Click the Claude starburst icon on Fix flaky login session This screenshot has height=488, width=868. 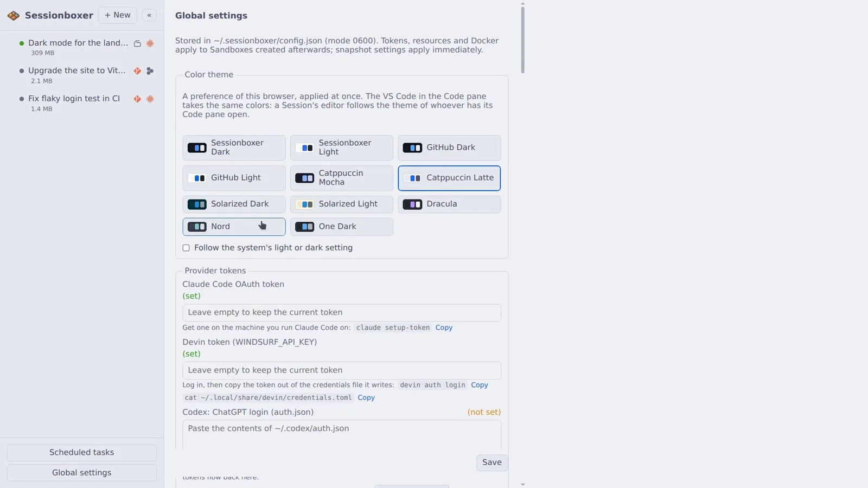(x=150, y=99)
